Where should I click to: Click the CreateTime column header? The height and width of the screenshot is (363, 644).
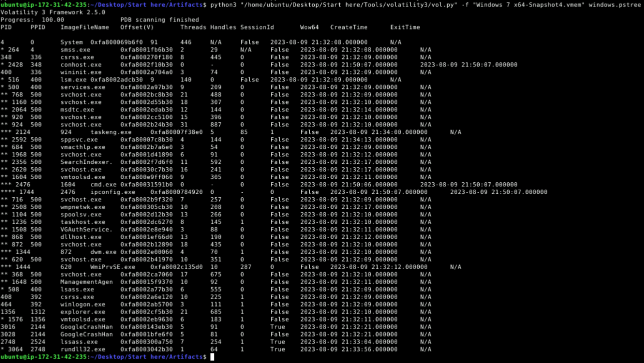click(x=349, y=27)
